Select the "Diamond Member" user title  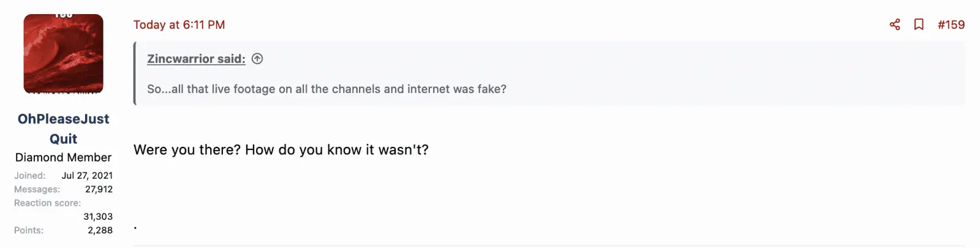[63, 157]
